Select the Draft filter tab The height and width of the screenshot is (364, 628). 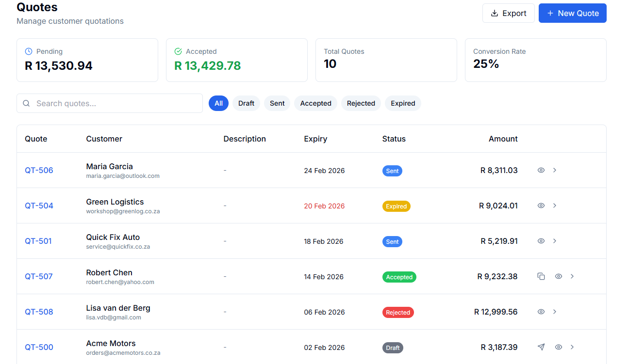click(246, 103)
